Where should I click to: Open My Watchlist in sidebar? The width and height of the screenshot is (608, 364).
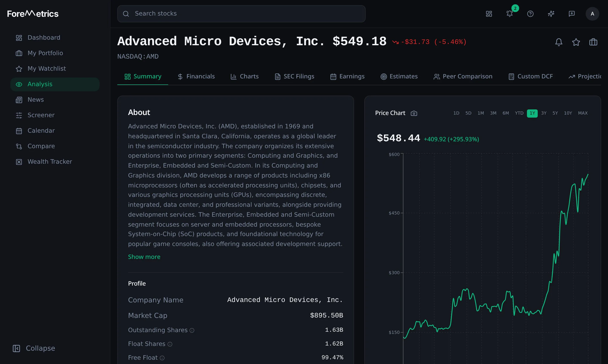(x=55, y=69)
